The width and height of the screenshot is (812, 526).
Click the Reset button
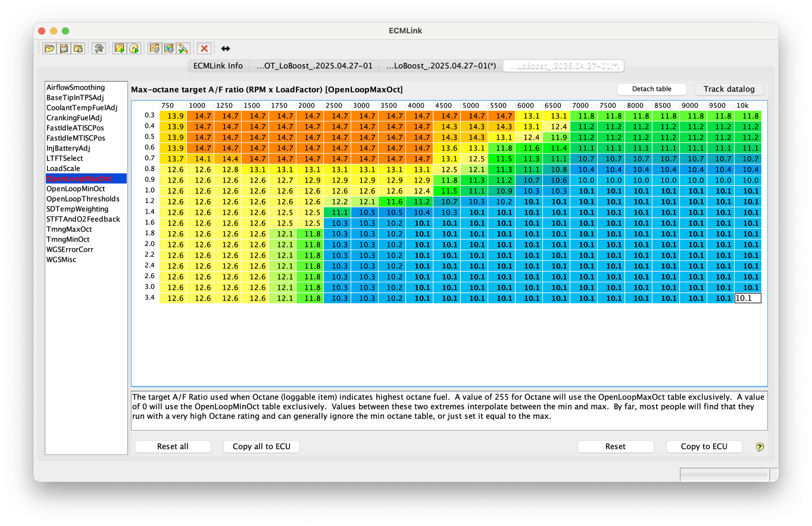point(615,446)
